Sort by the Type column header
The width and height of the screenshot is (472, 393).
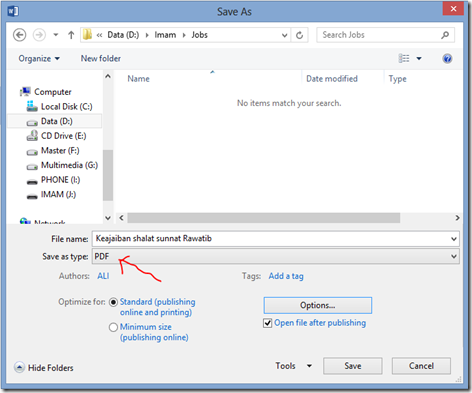point(397,79)
